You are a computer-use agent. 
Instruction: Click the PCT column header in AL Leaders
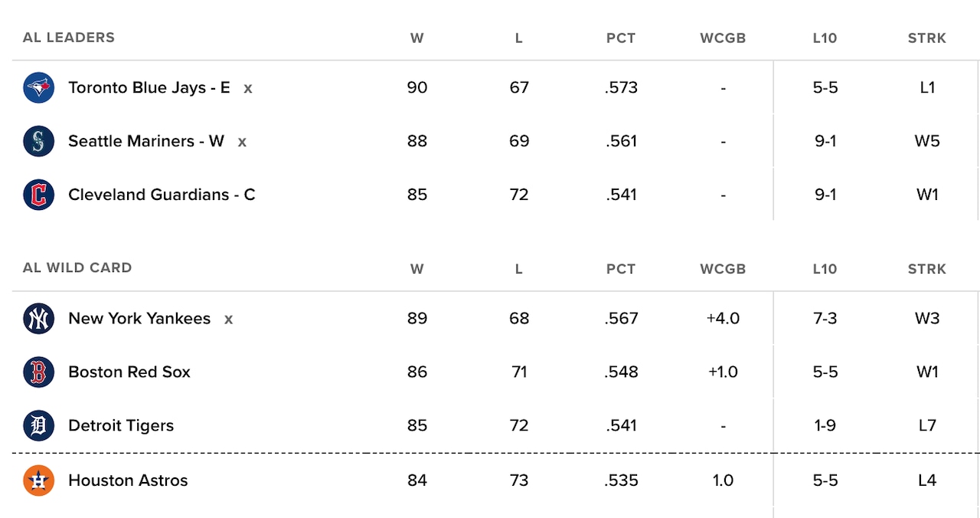tap(621, 38)
